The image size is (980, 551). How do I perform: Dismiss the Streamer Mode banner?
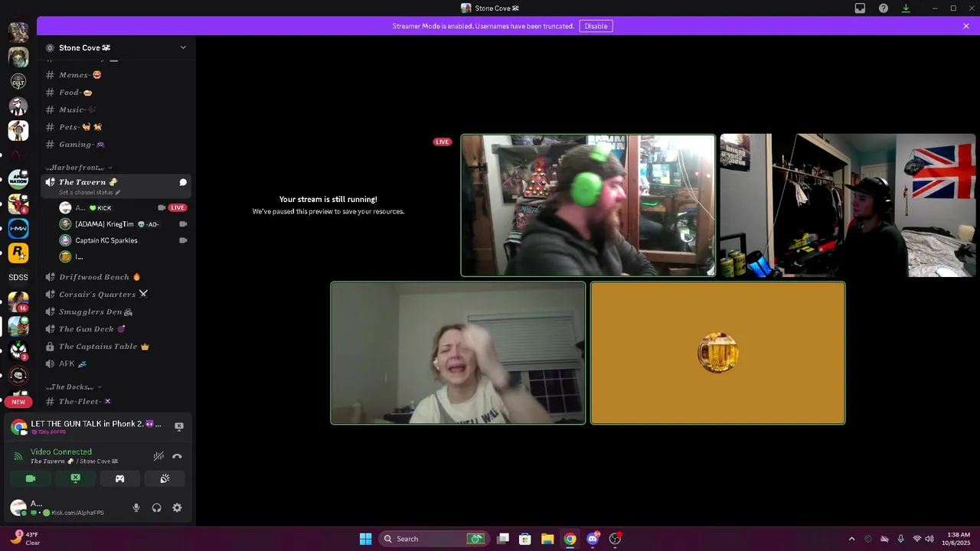966,26
